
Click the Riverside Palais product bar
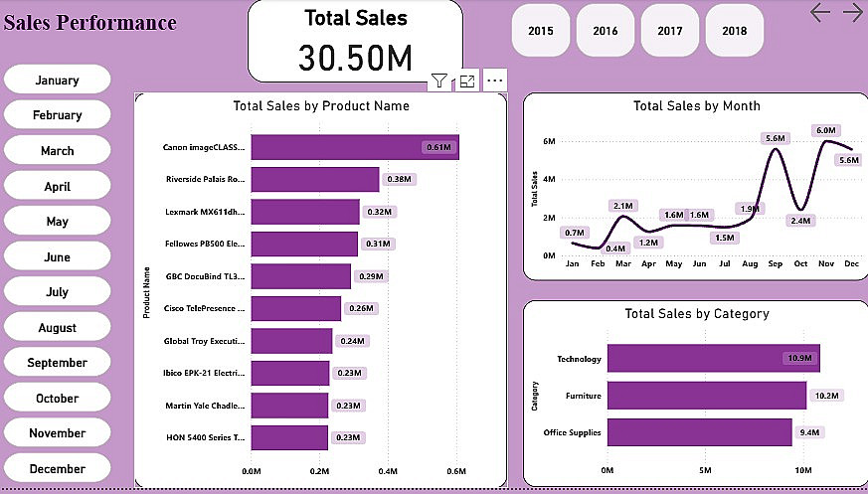click(x=314, y=180)
